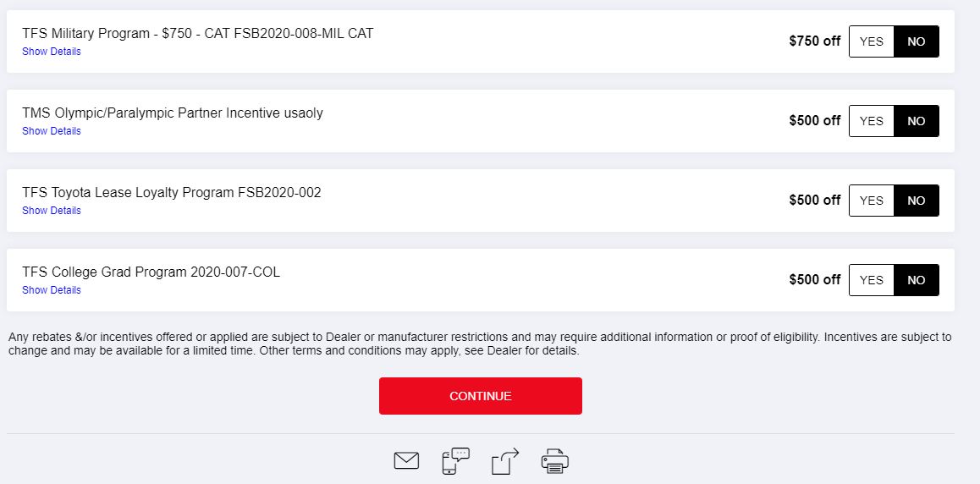Click 'TMS Olympic/Paralympic Partner Incentive usaoly' title
The image size is (980, 484).
173,113
